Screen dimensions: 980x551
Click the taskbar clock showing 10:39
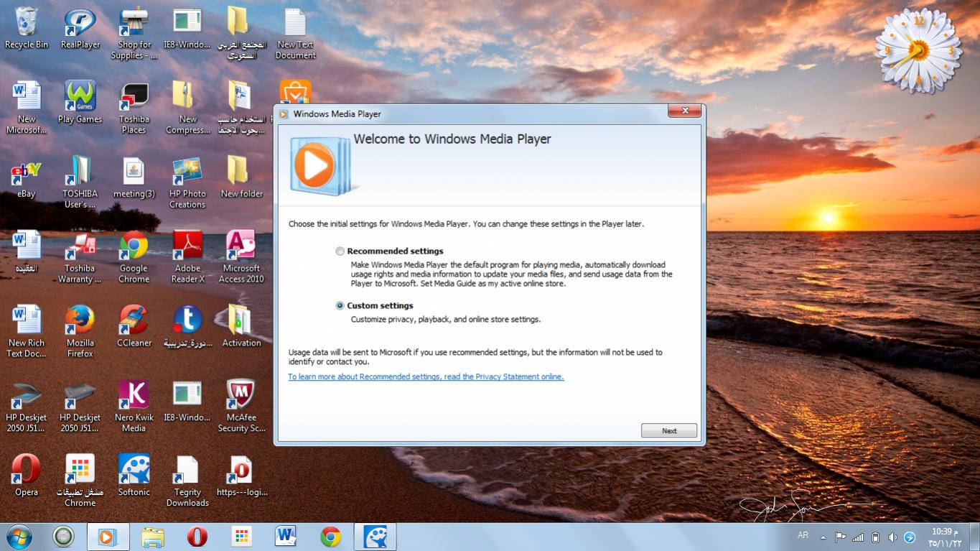[944, 537]
